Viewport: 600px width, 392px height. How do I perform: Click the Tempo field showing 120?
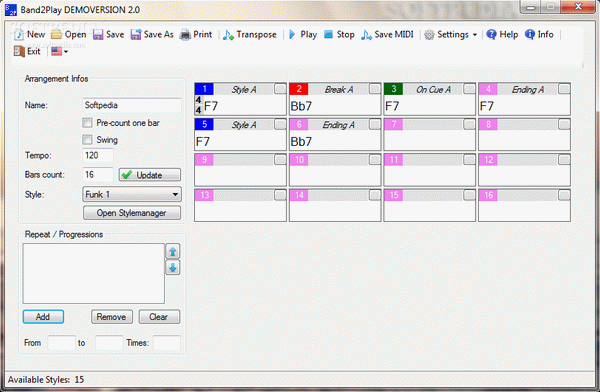pos(98,155)
